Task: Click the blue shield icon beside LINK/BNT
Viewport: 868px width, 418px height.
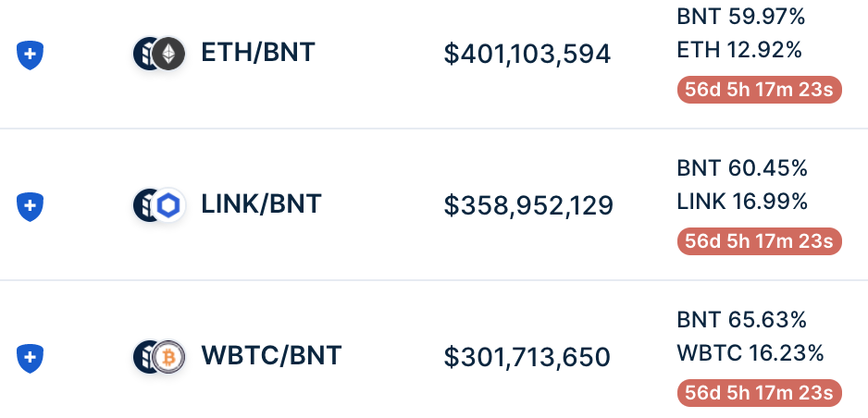Action: pos(30,206)
